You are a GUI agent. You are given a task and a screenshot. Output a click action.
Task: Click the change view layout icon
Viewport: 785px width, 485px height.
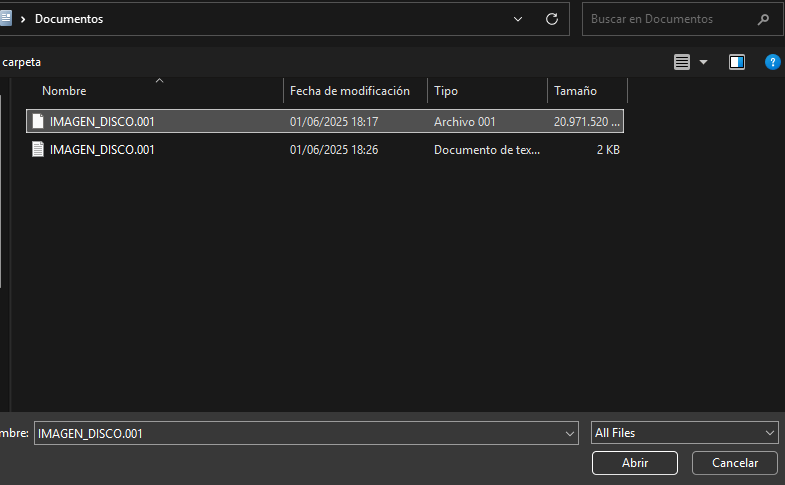pyautogui.click(x=682, y=62)
